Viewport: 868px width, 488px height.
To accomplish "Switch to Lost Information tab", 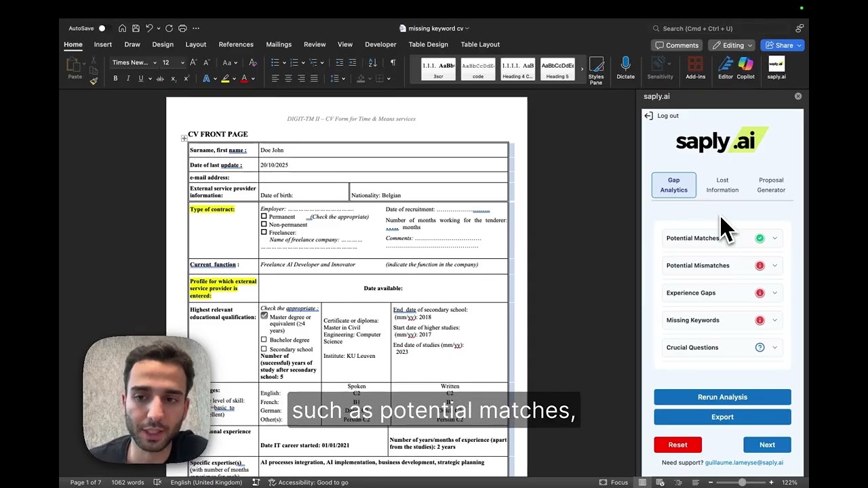I will 722,185.
